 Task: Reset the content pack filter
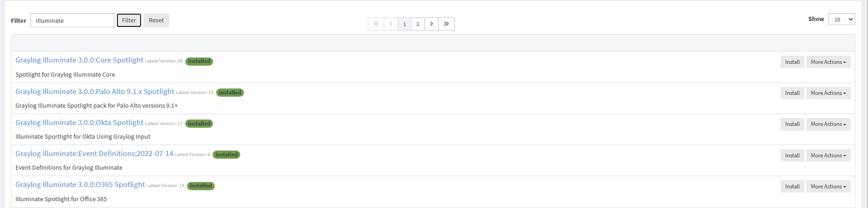click(156, 20)
